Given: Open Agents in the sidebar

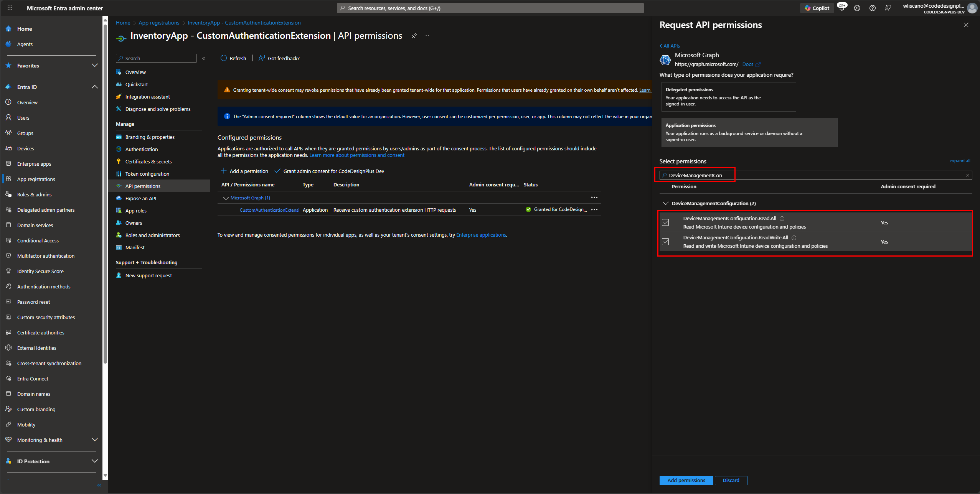Looking at the screenshot, I should click(x=25, y=44).
